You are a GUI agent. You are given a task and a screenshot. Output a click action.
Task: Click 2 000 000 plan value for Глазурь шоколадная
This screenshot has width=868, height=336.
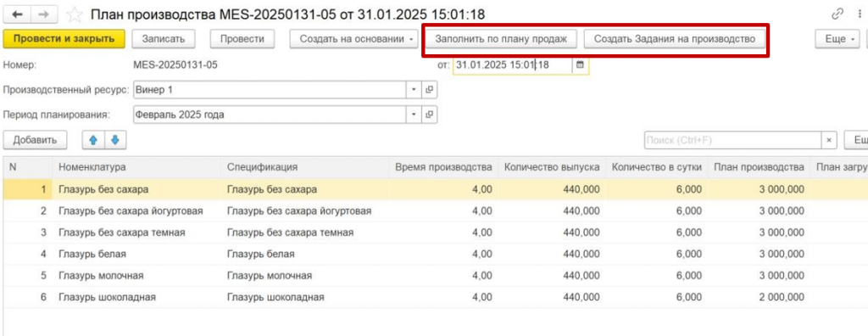[x=781, y=298]
